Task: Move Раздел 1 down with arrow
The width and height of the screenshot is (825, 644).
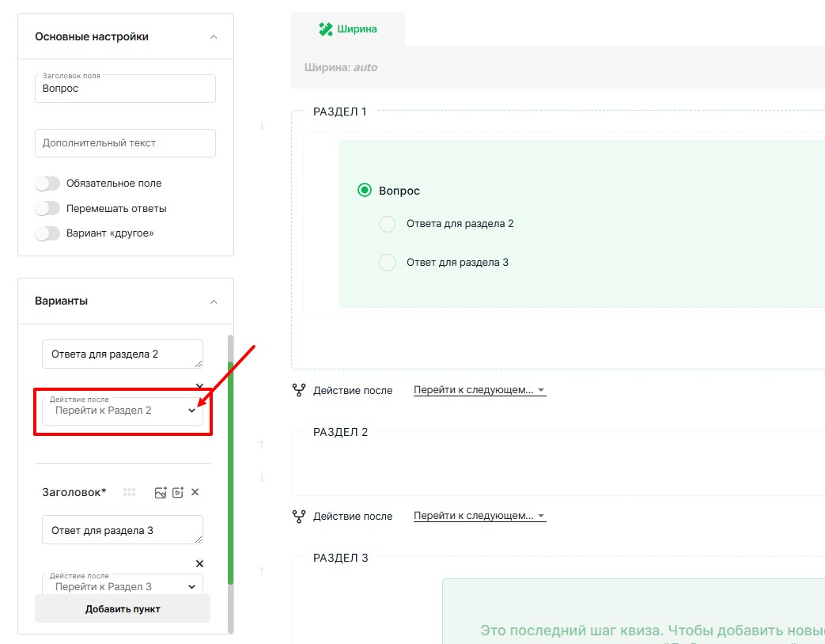Action: click(x=263, y=125)
